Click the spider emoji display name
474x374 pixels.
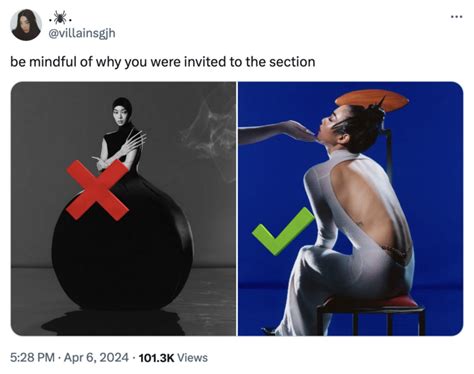pos(60,17)
